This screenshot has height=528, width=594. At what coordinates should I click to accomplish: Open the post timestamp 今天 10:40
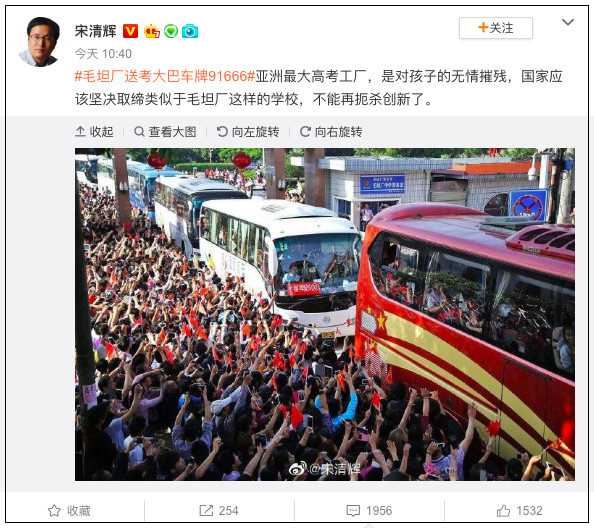103,54
